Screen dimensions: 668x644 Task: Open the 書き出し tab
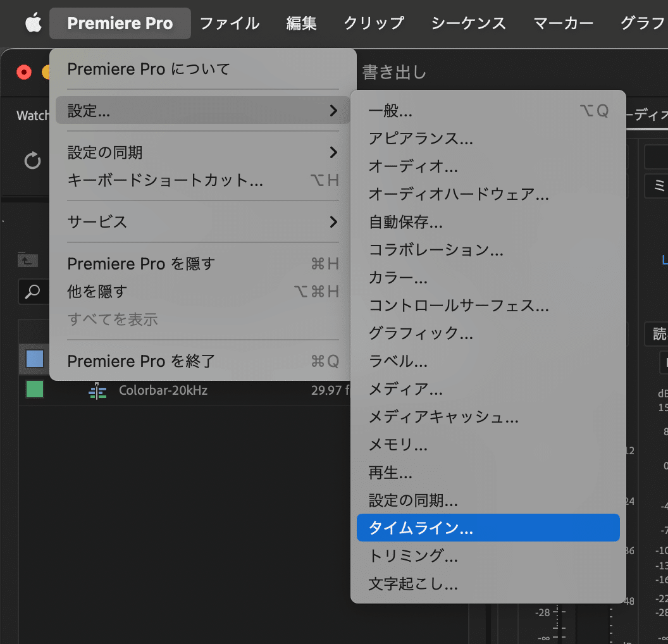[394, 73]
